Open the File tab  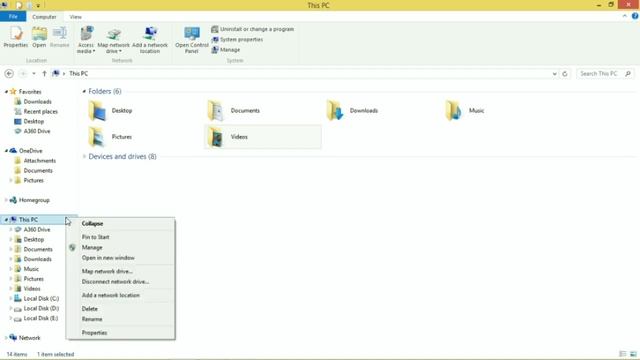[x=13, y=17]
